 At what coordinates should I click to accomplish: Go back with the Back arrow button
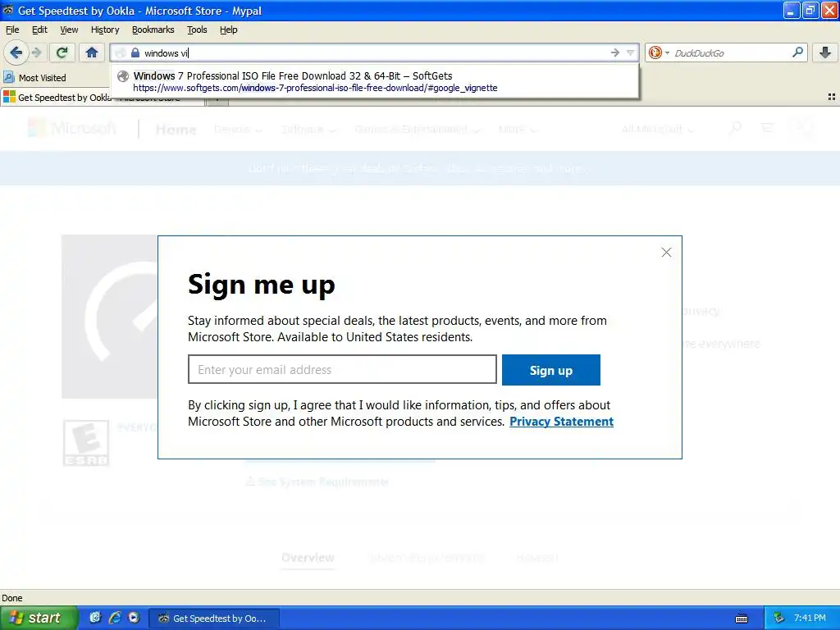pyautogui.click(x=16, y=52)
